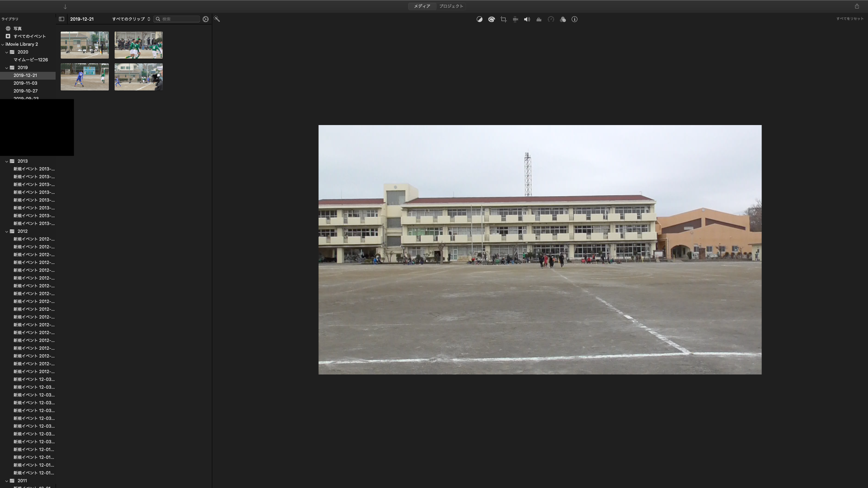868x488 pixels.
Task: Select the 2019-11-03 event
Action: pos(25,83)
